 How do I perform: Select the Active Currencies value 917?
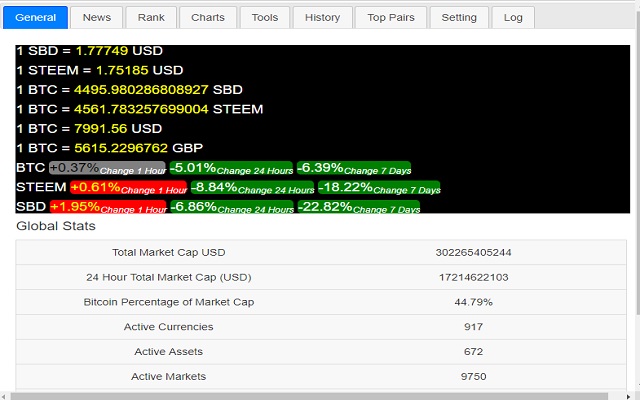click(x=473, y=327)
